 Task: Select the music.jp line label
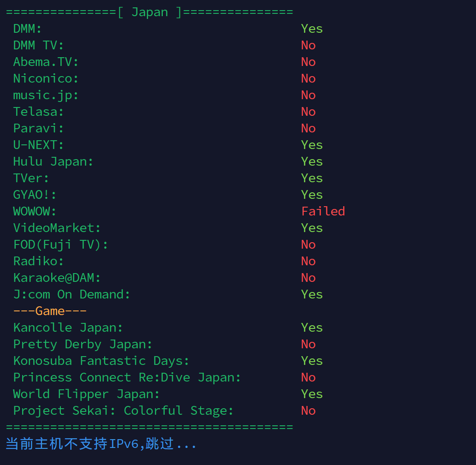46,95
